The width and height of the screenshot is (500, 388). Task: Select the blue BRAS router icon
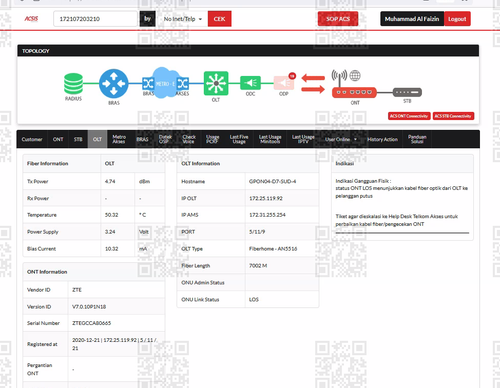pos(114,84)
